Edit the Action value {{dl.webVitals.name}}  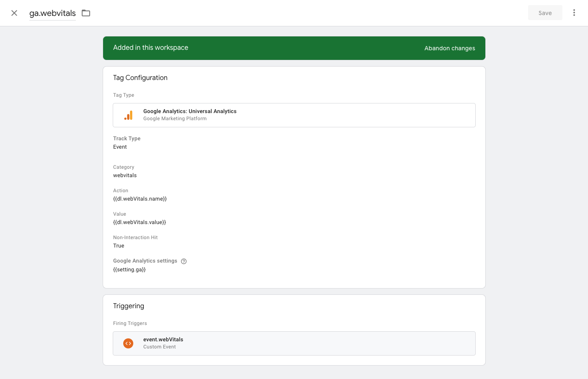point(140,199)
